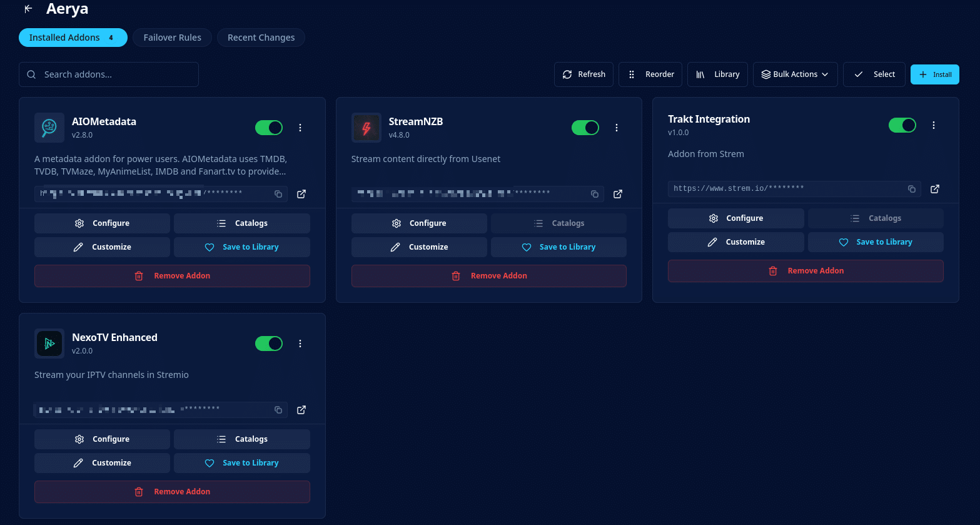Open the NexoTV Enhanced options menu

pyautogui.click(x=300, y=344)
